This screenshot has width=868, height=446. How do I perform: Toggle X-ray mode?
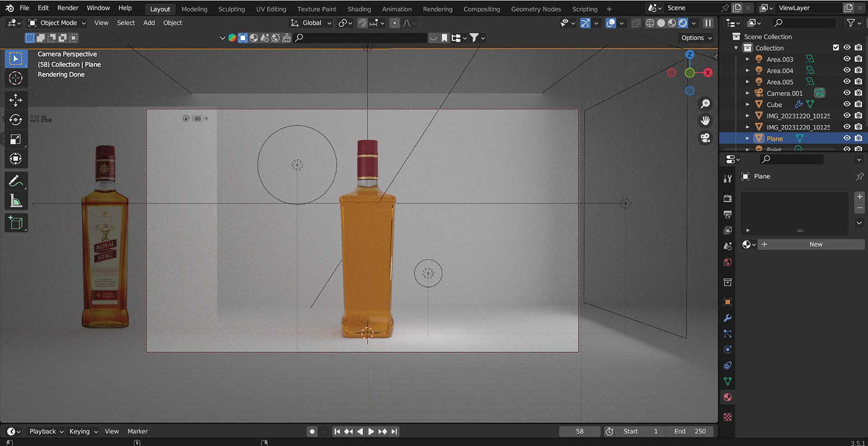pyautogui.click(x=636, y=23)
